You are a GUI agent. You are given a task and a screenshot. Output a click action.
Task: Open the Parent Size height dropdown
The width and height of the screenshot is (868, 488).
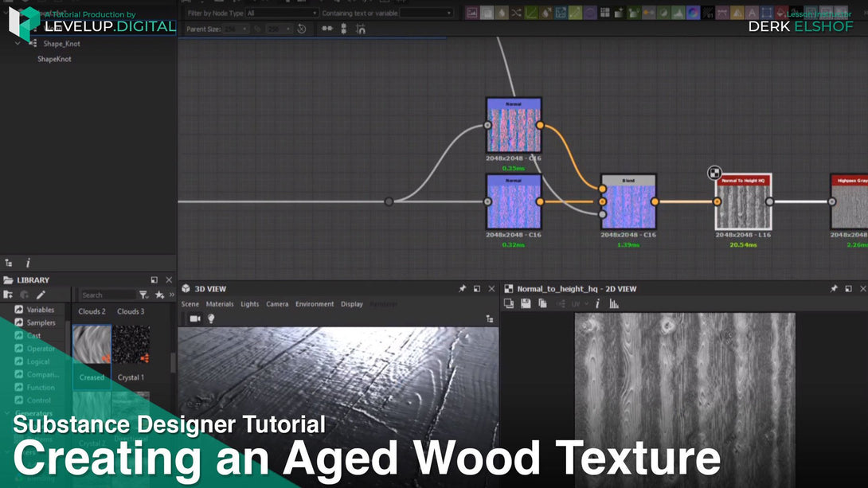point(279,29)
